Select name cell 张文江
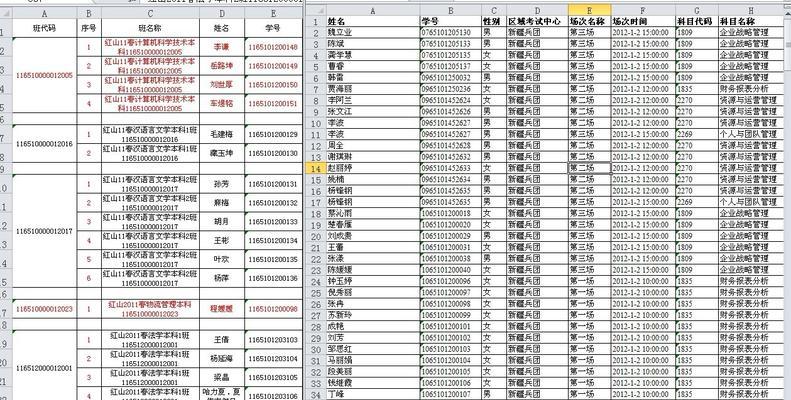This screenshot has height=400, width=791. pyautogui.click(x=373, y=112)
